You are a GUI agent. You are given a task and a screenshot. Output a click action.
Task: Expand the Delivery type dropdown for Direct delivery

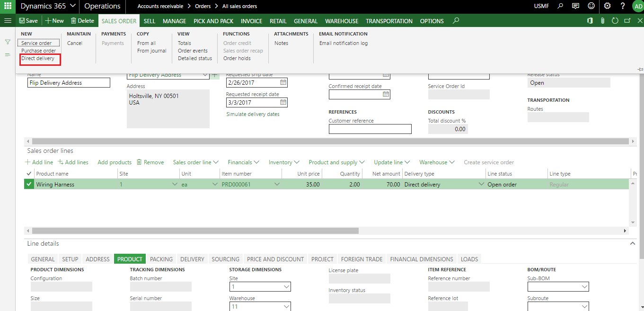tap(481, 185)
